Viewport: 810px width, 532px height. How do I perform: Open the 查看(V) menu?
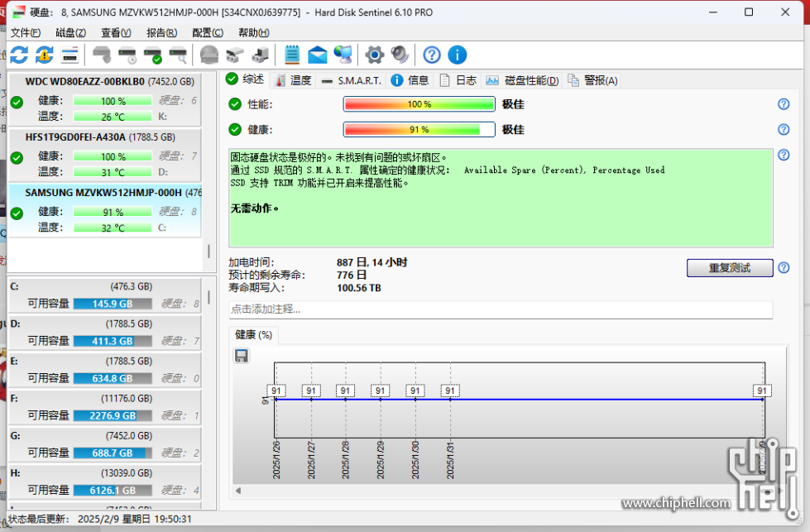(116, 32)
